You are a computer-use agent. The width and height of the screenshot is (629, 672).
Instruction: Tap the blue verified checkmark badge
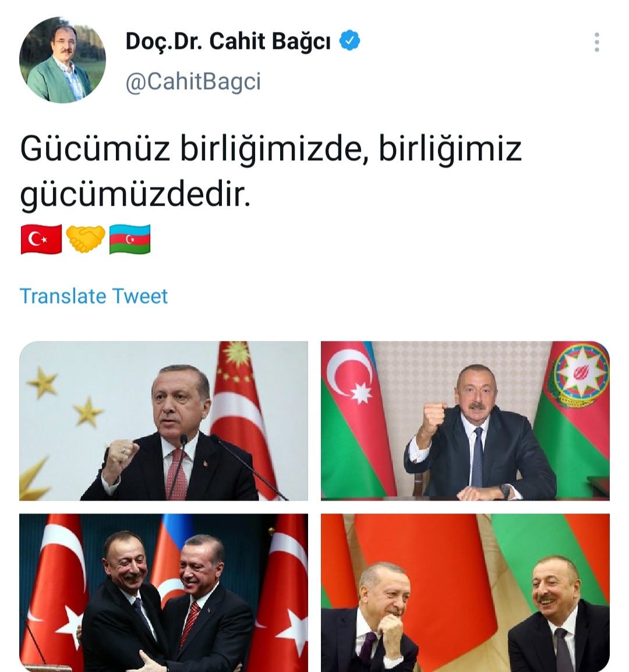[x=349, y=40]
